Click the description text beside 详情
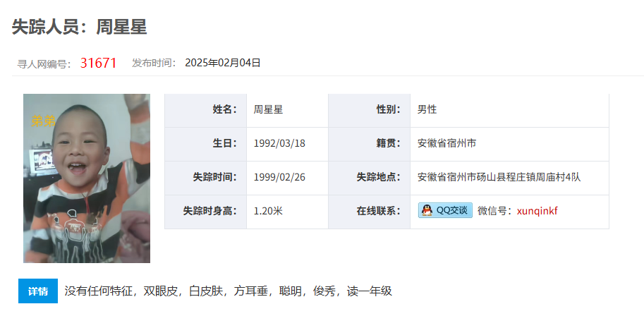Viewport: 644px width, 316px height. 228,291
